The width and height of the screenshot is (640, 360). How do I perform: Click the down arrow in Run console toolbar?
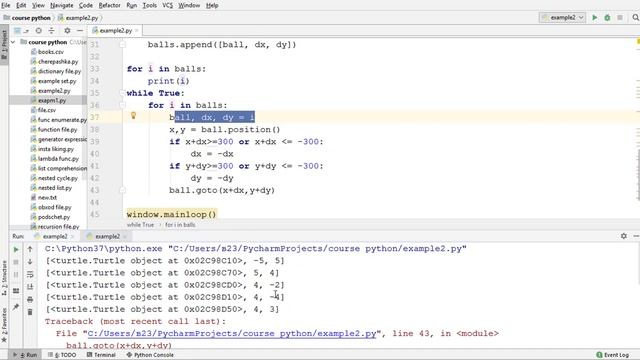30,262
